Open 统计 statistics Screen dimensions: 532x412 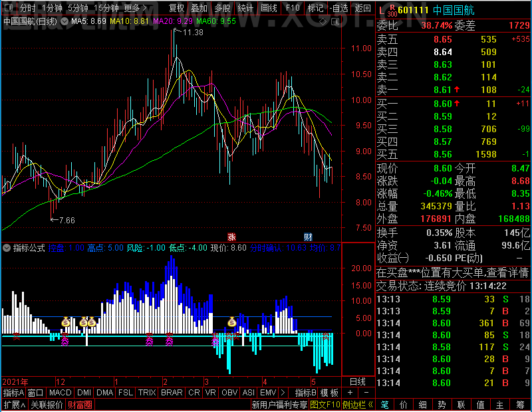click(x=245, y=8)
